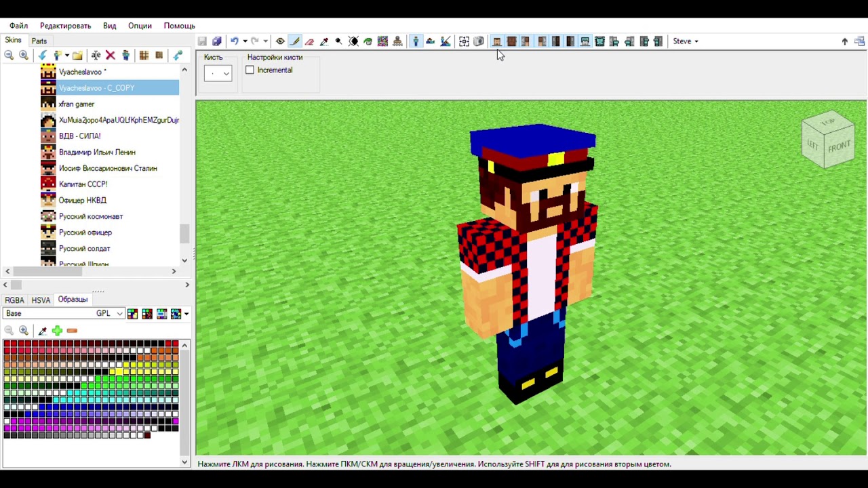Click the rename skin text icon
The width and height of the screenshot is (868, 488).
[x=96, y=56]
